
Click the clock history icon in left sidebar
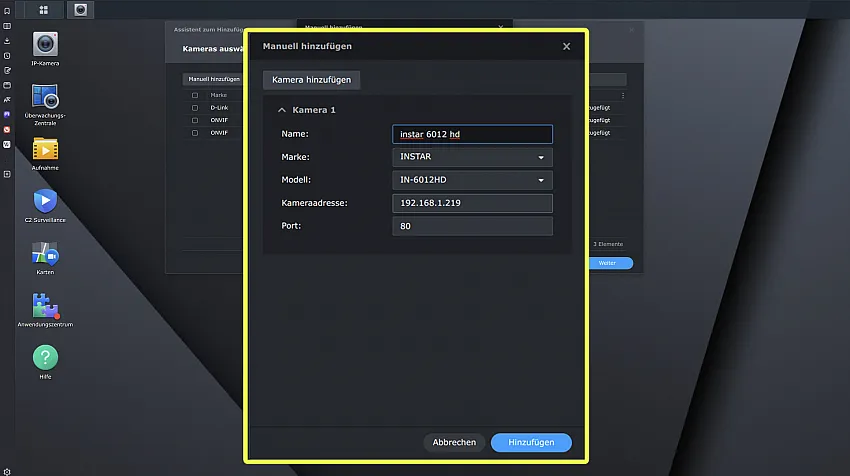7,55
